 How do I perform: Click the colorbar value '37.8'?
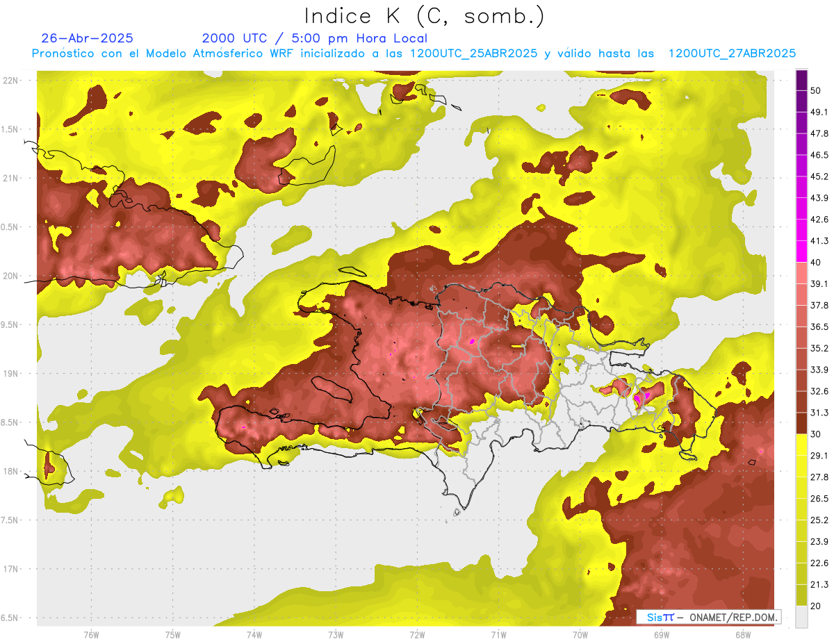point(819,305)
